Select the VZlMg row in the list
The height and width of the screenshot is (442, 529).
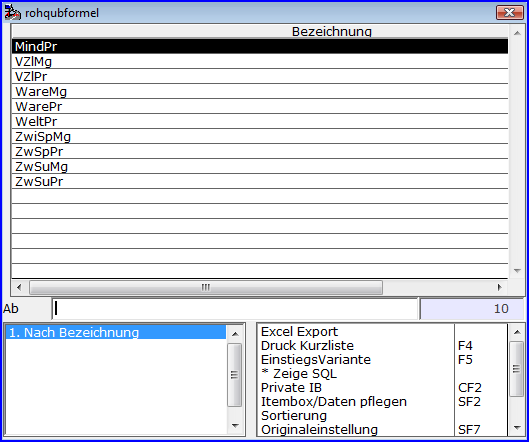click(x=260, y=61)
